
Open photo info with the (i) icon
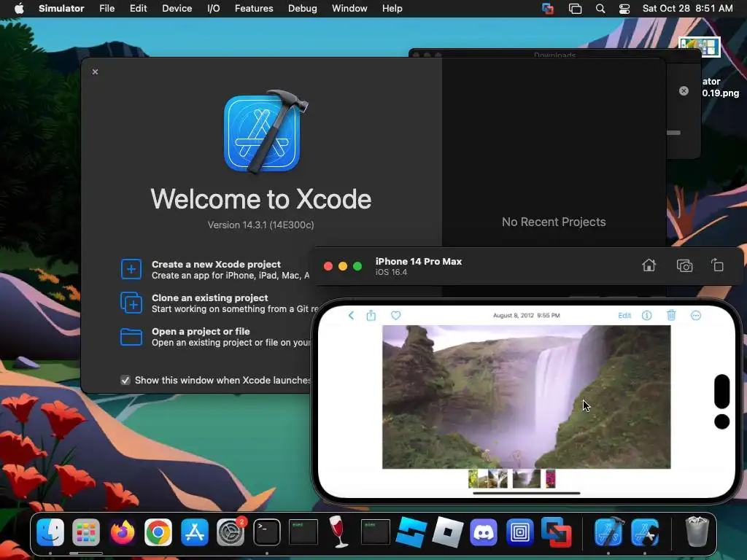pyautogui.click(x=646, y=315)
